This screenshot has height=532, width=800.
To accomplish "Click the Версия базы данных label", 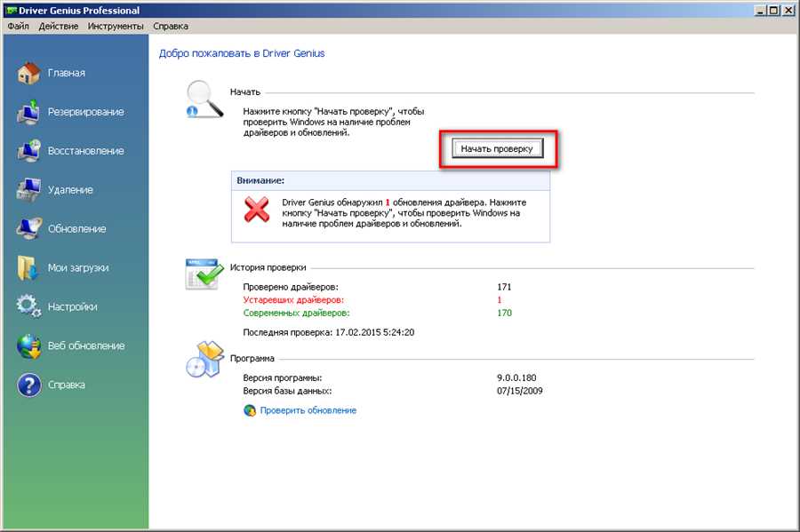I will tap(287, 391).
